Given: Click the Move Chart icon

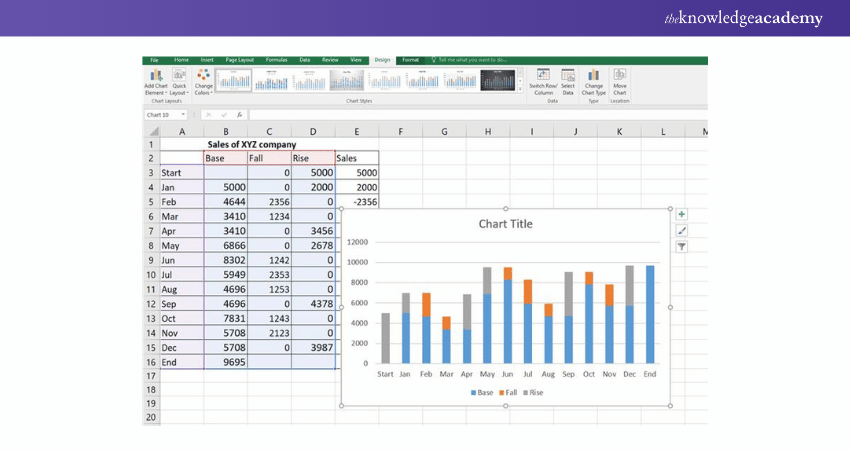Looking at the screenshot, I should (x=620, y=80).
